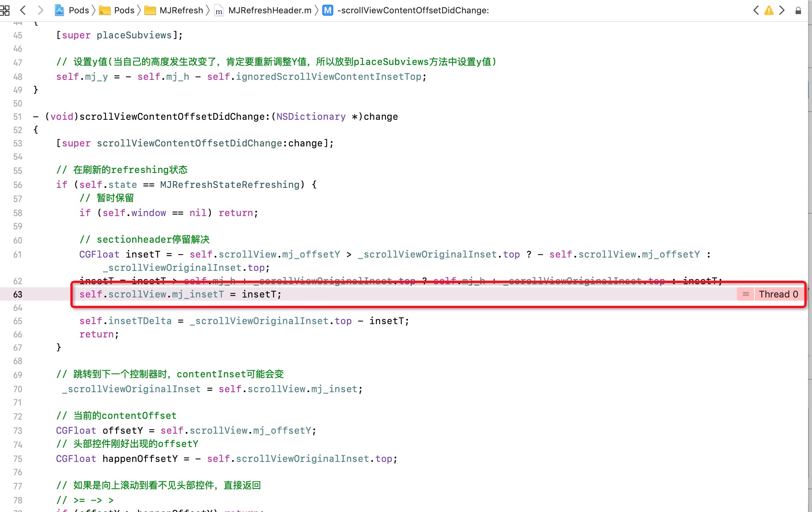The width and height of the screenshot is (812, 512).
Task: Open the MJRefresh folder breadcrumb menu
Action: (181, 10)
